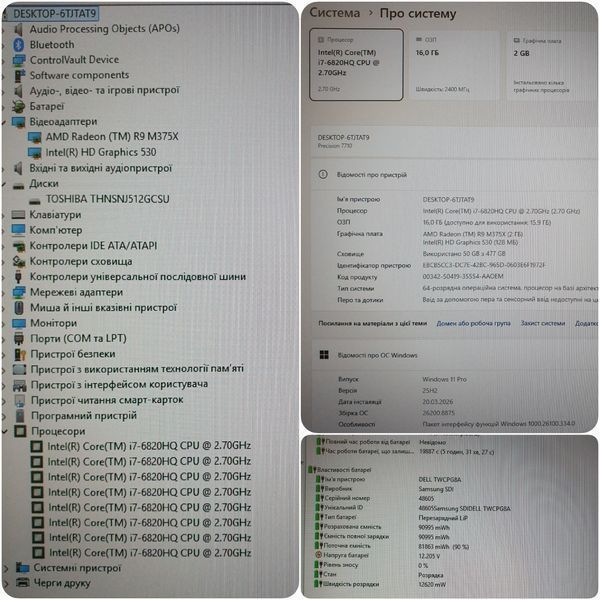
Task: Select the first Intel Core i7-6820HQ entry
Action: pyautogui.click(x=149, y=446)
